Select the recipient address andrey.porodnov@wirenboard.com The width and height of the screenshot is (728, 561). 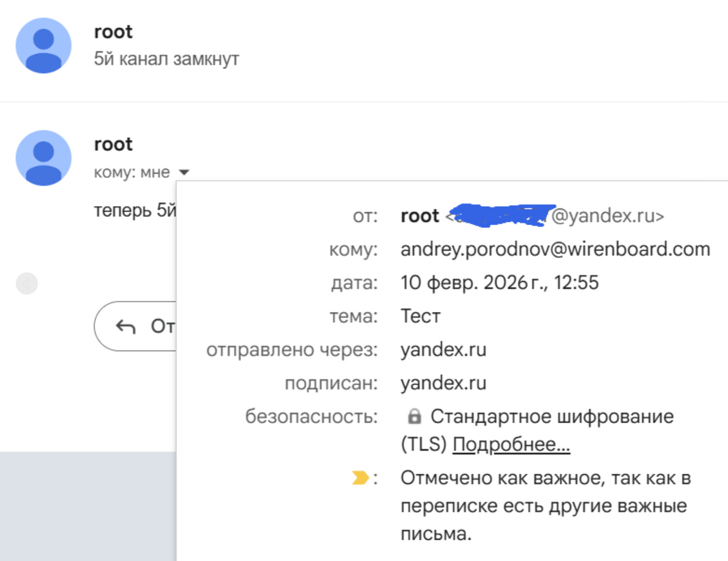pos(555,249)
